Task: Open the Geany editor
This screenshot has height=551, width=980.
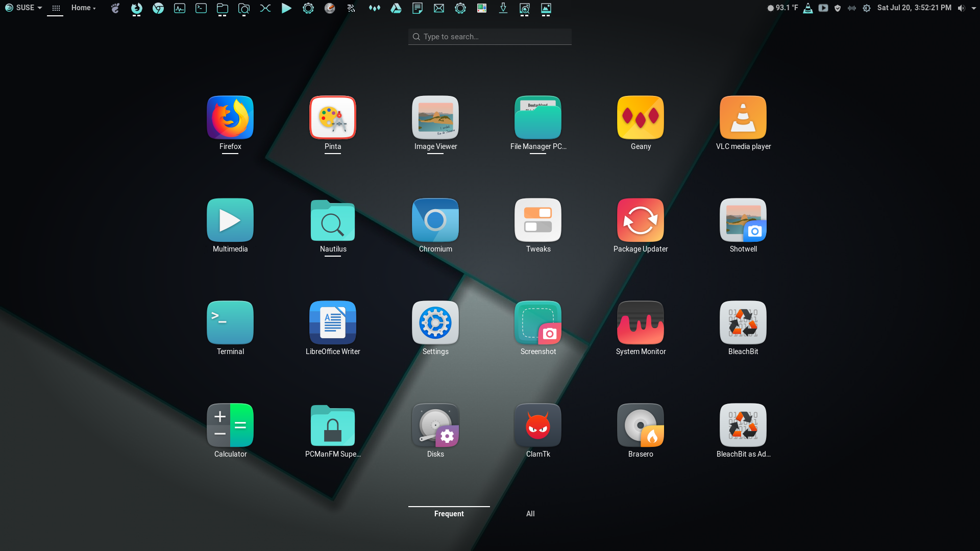Action: tap(641, 118)
